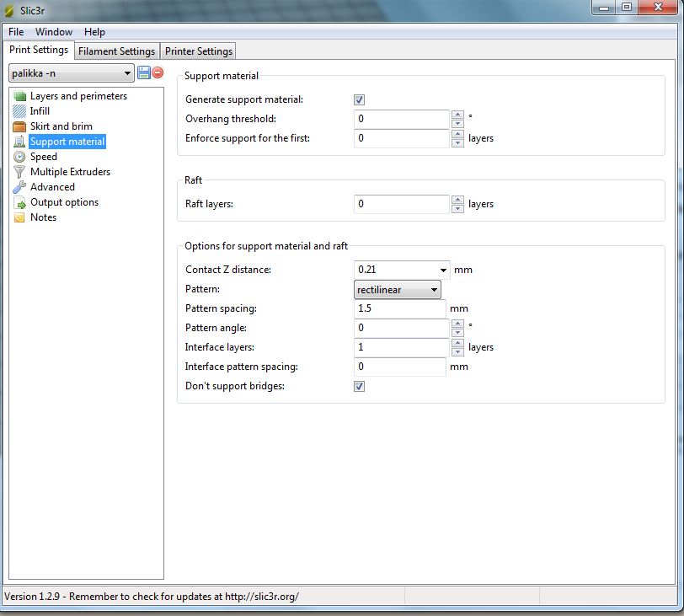Click the Layers and perimeters icon
The width and height of the screenshot is (684, 616).
(x=19, y=96)
